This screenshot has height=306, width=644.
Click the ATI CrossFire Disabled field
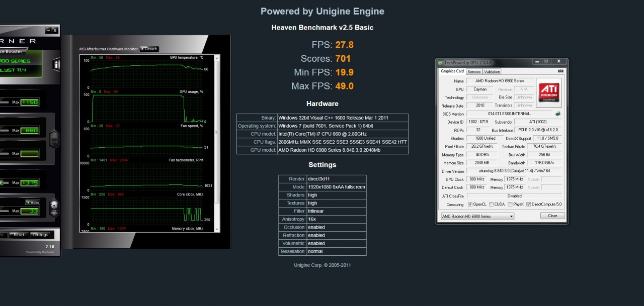coord(514,196)
